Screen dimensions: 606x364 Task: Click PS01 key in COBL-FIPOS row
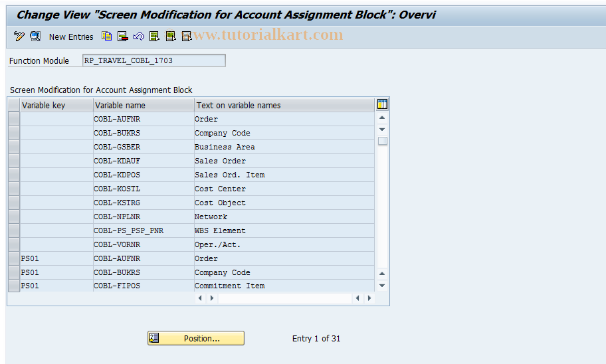pyautogui.click(x=56, y=286)
